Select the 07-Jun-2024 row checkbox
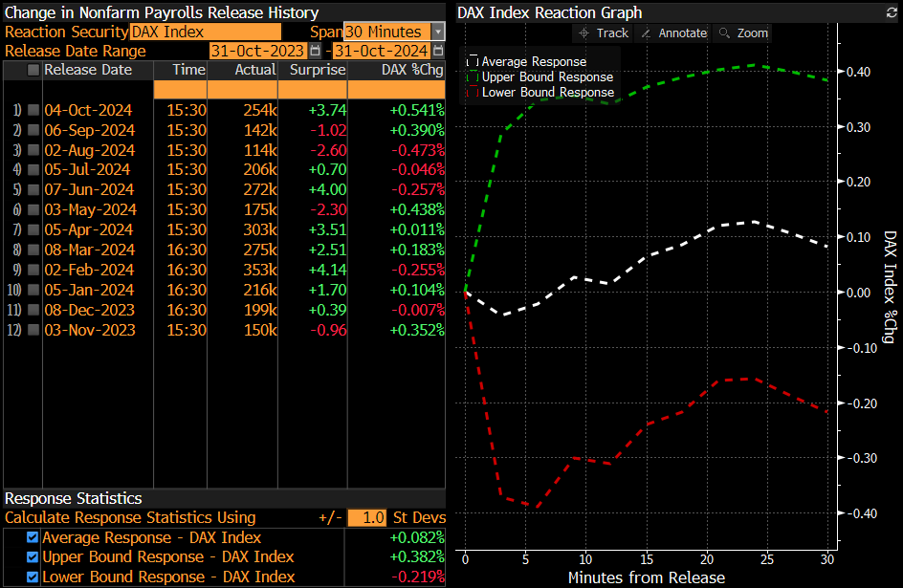The image size is (903, 588). [33, 190]
